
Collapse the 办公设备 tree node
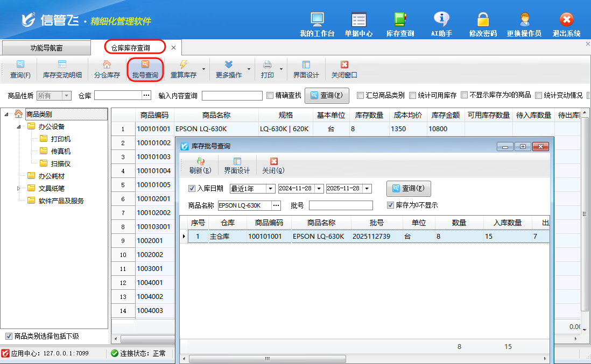click(x=19, y=127)
